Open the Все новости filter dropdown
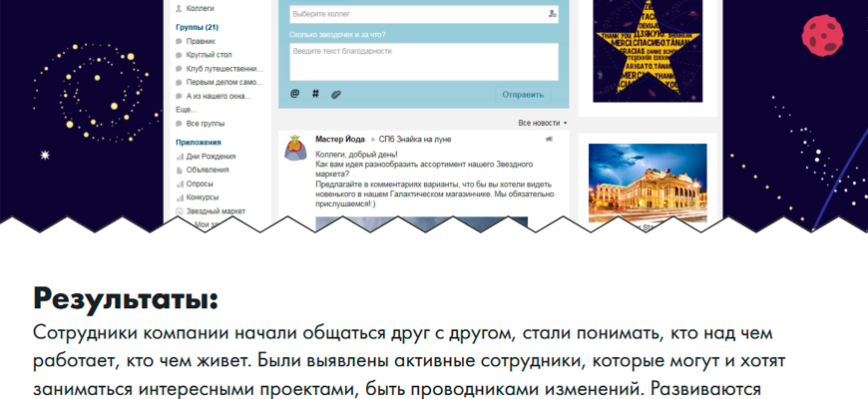 (x=542, y=123)
